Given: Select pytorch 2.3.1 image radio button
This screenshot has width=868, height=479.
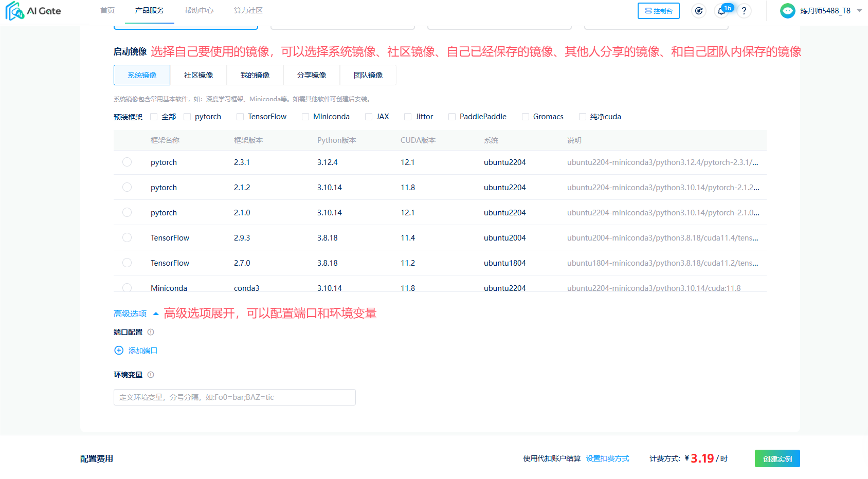Looking at the screenshot, I should [x=127, y=162].
